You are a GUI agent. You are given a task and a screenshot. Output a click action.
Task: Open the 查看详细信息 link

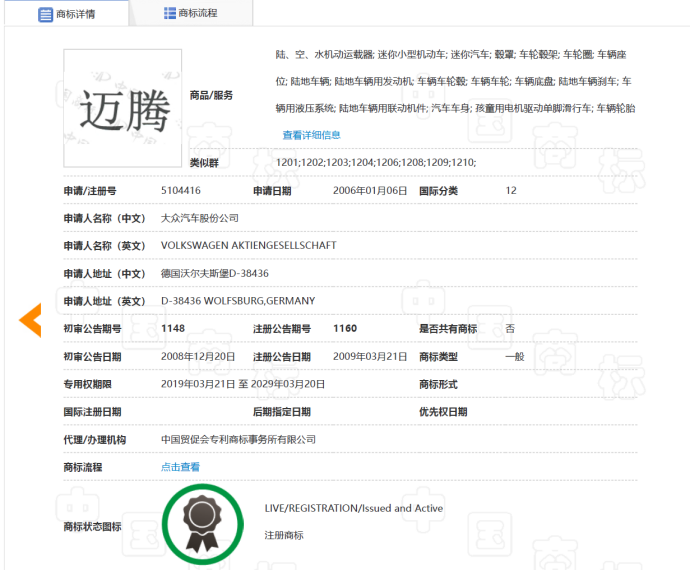click(x=312, y=135)
